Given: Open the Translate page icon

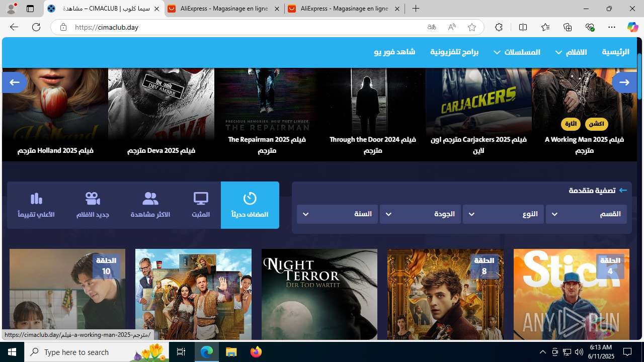Looking at the screenshot, I should coord(432,27).
